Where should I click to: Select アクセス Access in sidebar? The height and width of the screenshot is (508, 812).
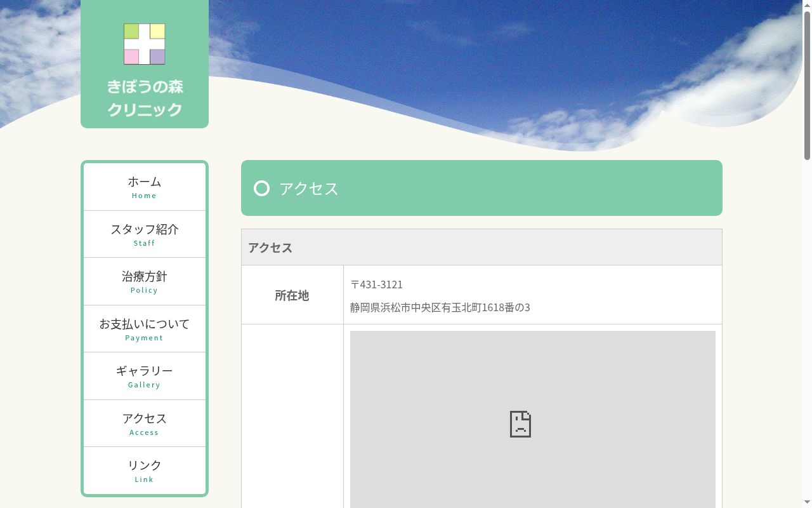[145, 424]
